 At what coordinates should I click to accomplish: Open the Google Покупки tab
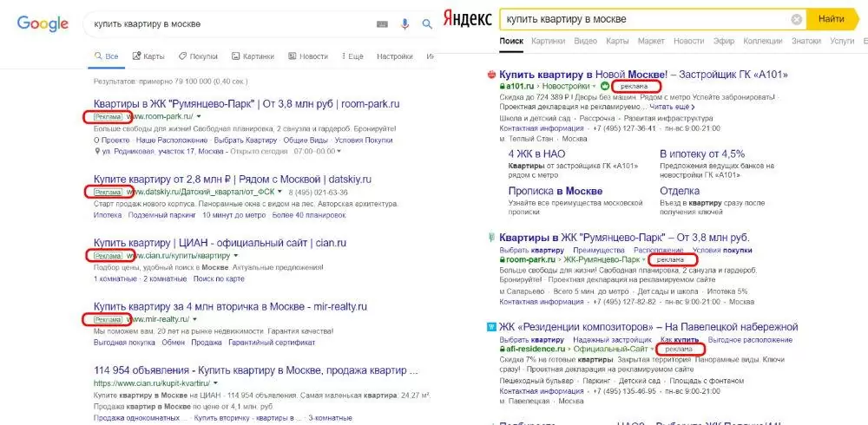pos(198,56)
